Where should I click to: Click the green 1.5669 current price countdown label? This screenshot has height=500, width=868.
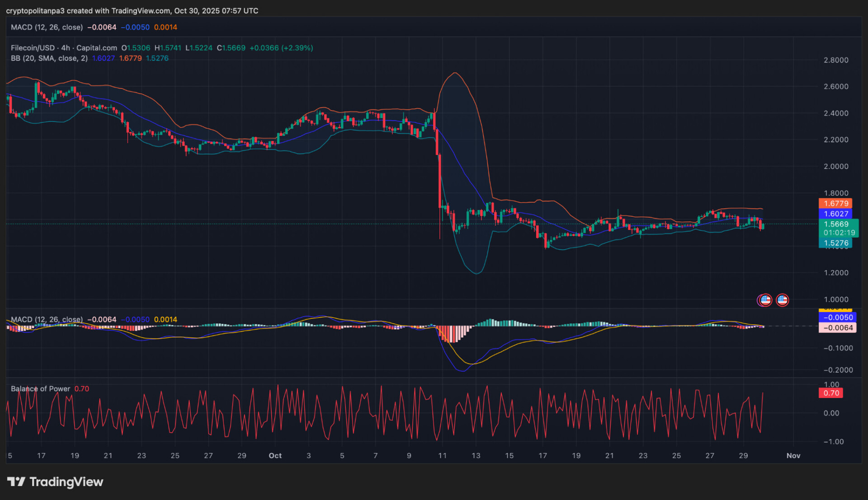(839, 228)
